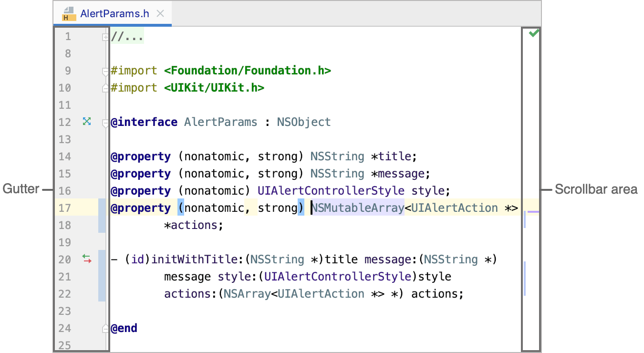Collapse the @interface block at line 12

105,123
